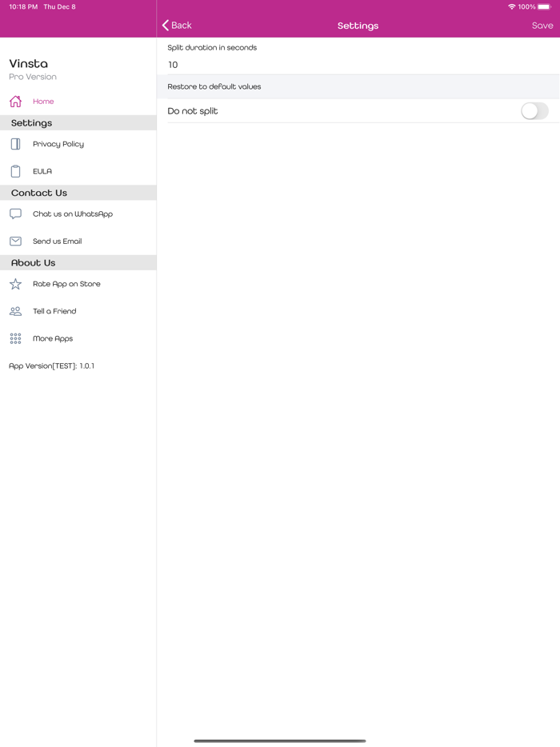The image size is (560, 747).
Task: Select Rate App on Store
Action: 78,284
